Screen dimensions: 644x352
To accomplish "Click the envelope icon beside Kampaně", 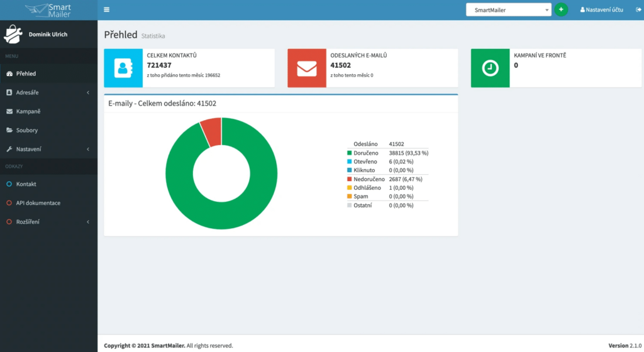I will [x=9, y=112].
